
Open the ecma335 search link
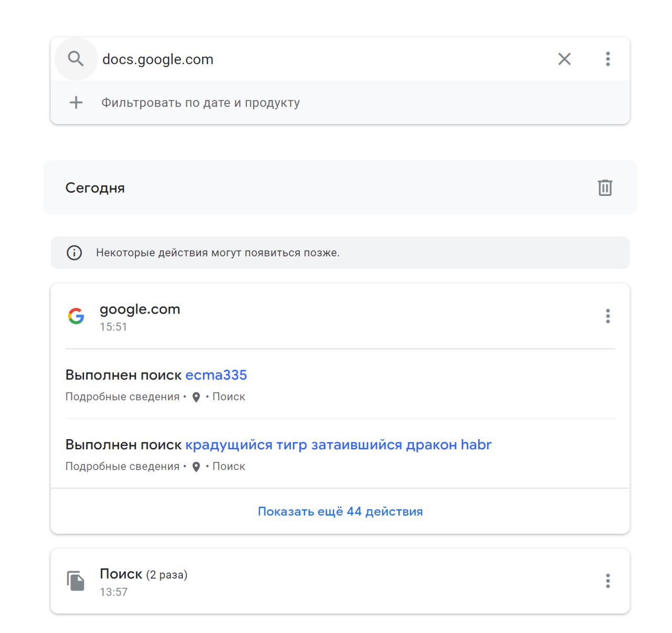pos(216,375)
